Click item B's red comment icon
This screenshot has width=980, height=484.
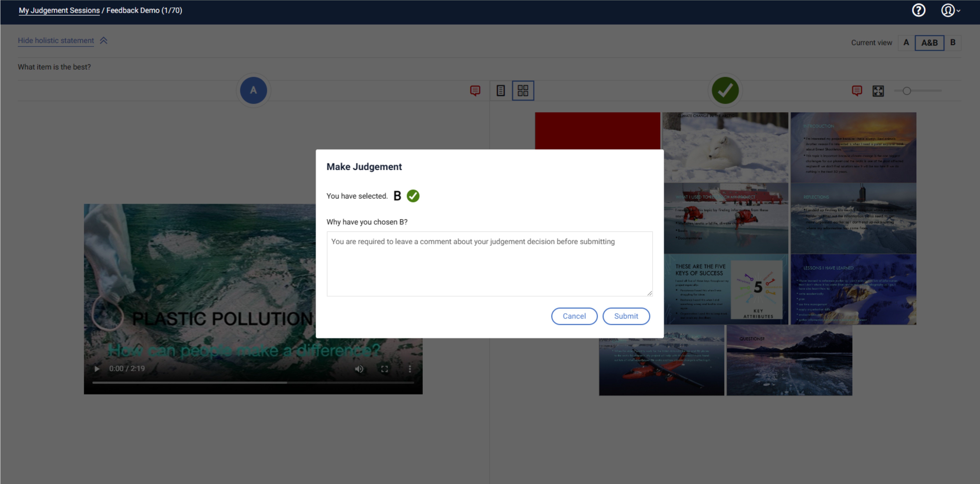[857, 91]
